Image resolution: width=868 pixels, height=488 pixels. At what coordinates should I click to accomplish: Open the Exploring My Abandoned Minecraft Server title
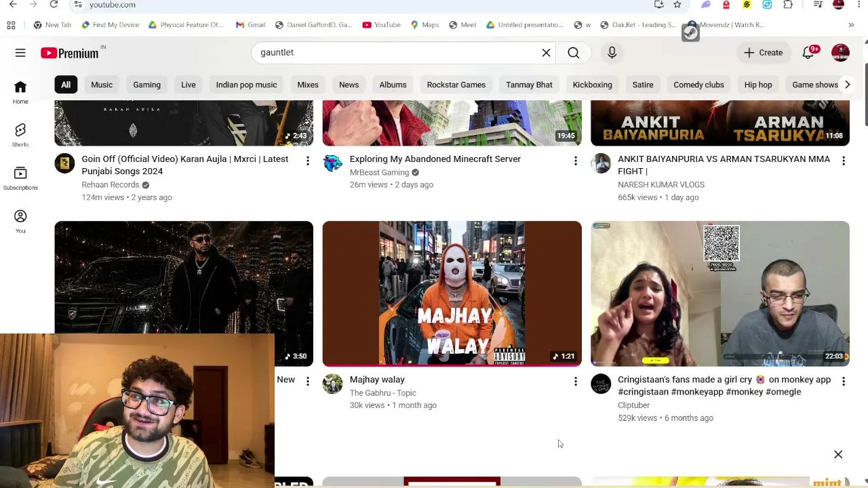point(435,159)
